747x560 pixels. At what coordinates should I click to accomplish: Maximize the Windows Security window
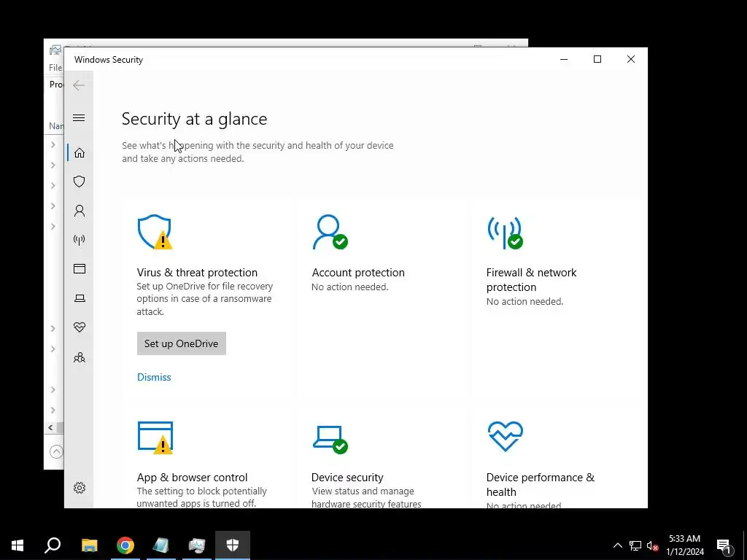597,59
